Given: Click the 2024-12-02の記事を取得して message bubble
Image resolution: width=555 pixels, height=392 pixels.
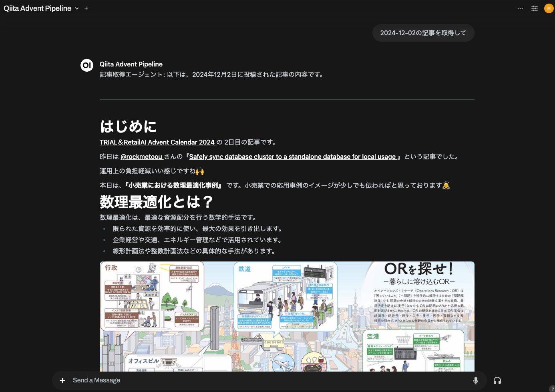Looking at the screenshot, I should (x=423, y=32).
